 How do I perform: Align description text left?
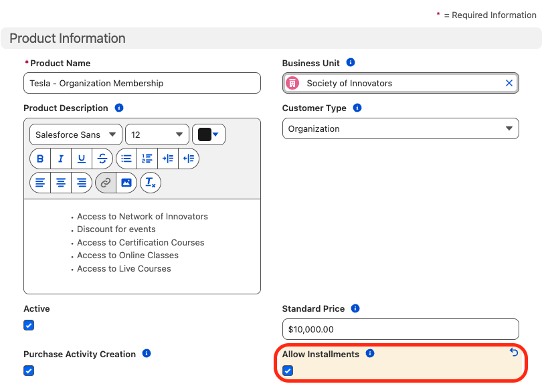click(40, 183)
